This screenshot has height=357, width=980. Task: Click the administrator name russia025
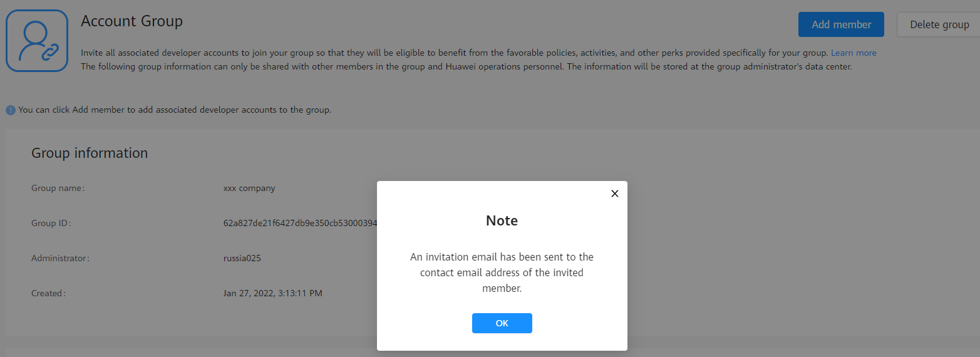tap(242, 258)
